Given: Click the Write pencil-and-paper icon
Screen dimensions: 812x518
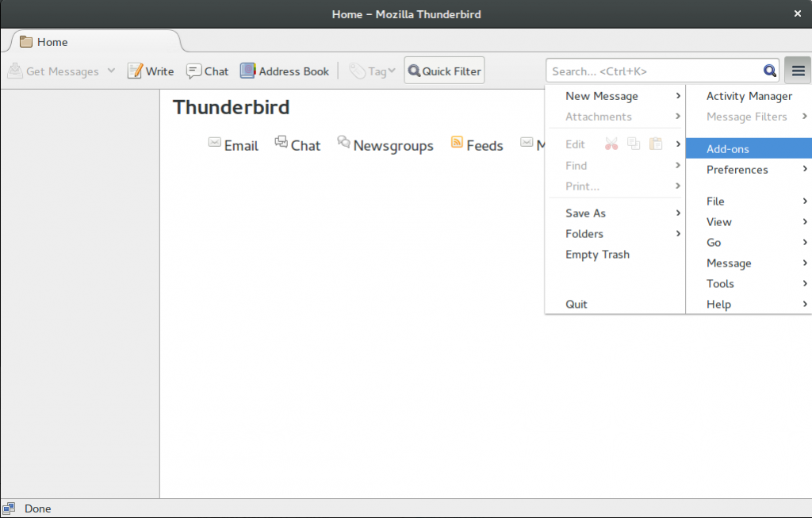Looking at the screenshot, I should 135,71.
